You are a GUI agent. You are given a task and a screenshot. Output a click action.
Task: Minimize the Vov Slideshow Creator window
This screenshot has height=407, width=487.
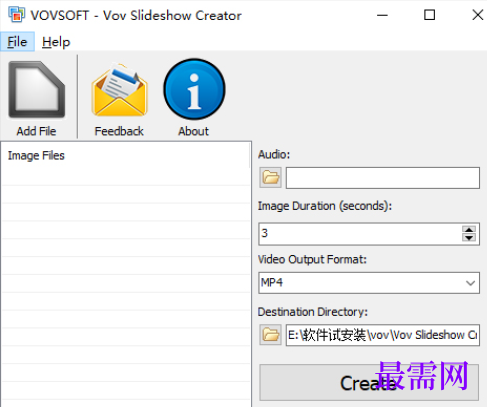tap(382, 15)
